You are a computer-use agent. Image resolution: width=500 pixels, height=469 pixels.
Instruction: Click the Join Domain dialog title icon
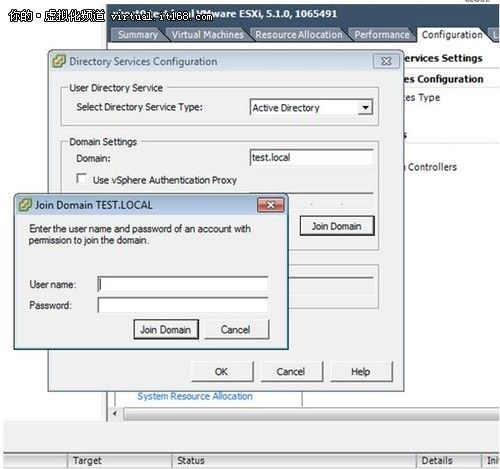coord(25,205)
